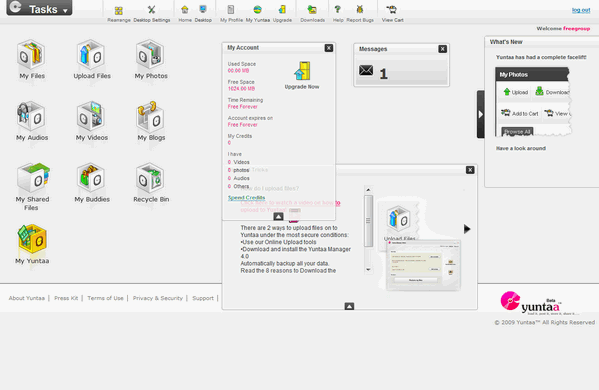Click the Spend Credits link
The height and width of the screenshot is (390, 599).
tap(246, 197)
